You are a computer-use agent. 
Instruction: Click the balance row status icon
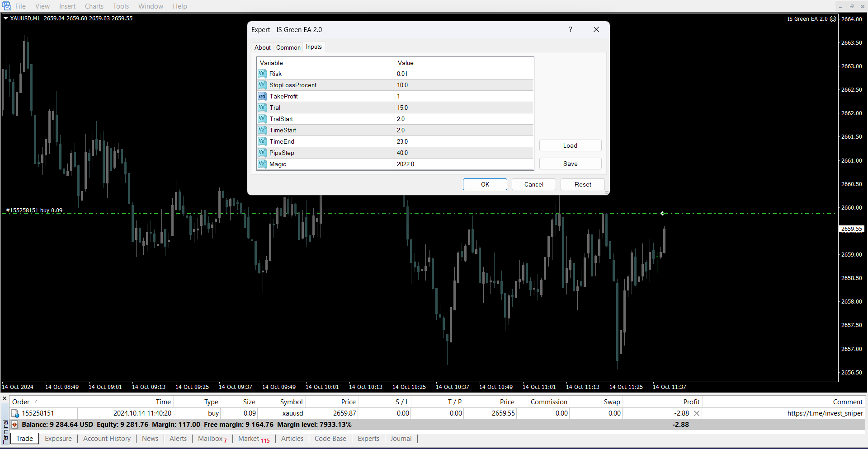tap(15, 425)
